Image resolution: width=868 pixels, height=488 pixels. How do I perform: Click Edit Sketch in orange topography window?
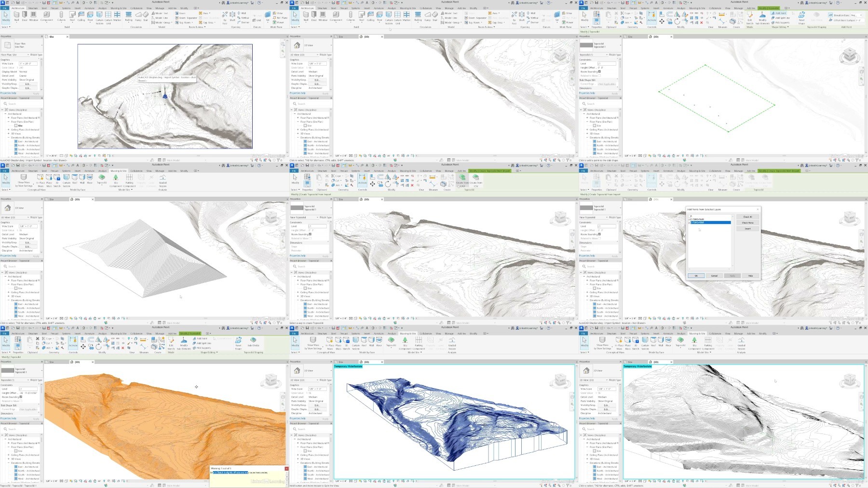tap(171, 343)
